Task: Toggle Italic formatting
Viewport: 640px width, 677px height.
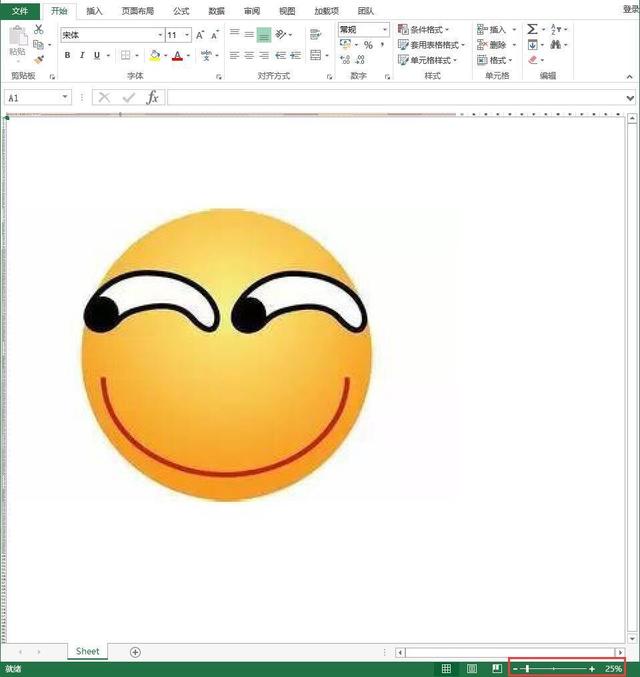Action: (82, 55)
